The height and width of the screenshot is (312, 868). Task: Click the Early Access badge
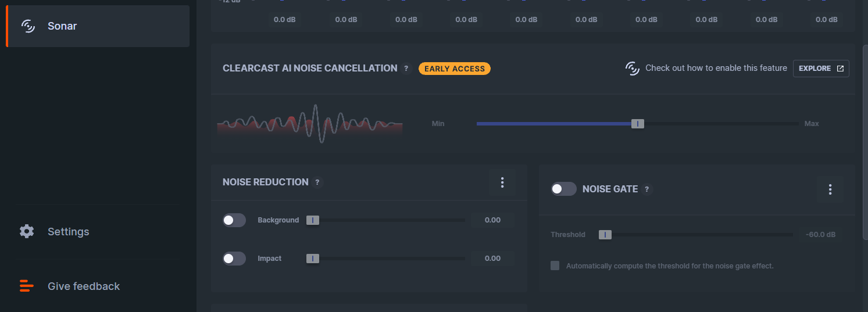coord(455,69)
